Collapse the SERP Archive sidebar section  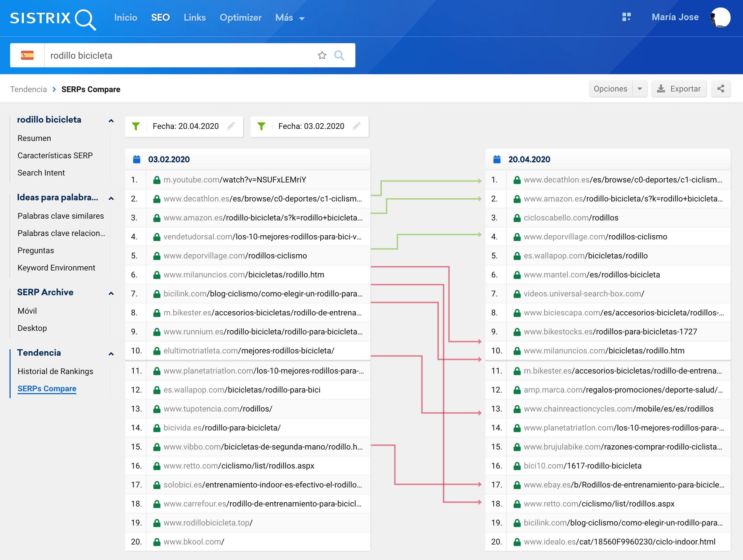pyautogui.click(x=111, y=293)
